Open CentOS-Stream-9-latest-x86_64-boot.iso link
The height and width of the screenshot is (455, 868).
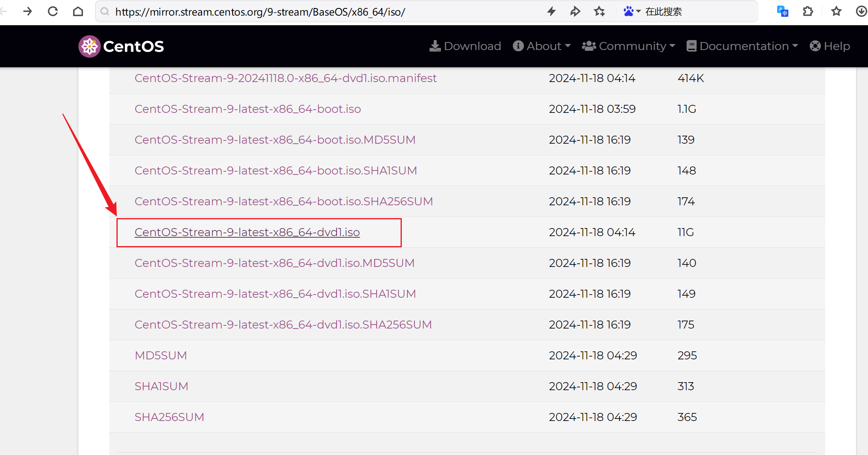pyautogui.click(x=247, y=109)
